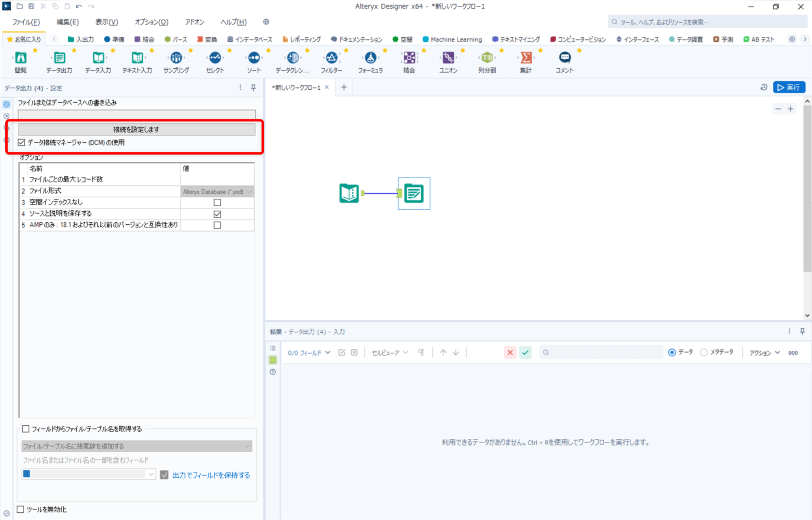Screen dimensions: 812x520
Task: Click undo icon in title bar
Action: click(79, 6)
